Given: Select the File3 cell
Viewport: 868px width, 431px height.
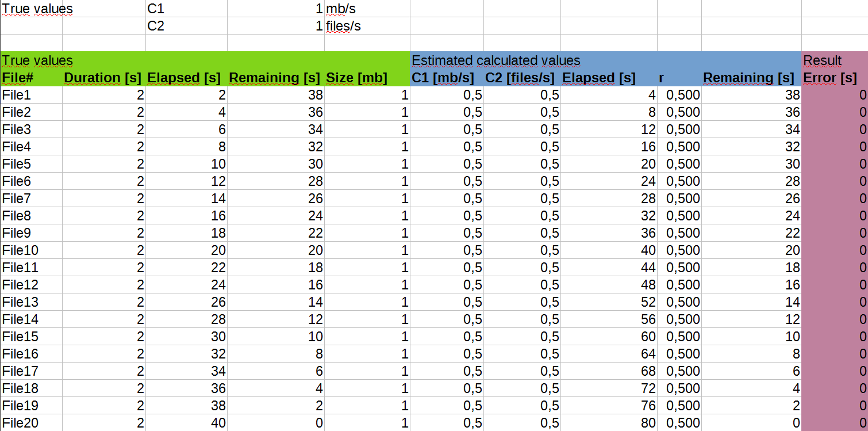Looking at the screenshot, I should coord(32,129).
